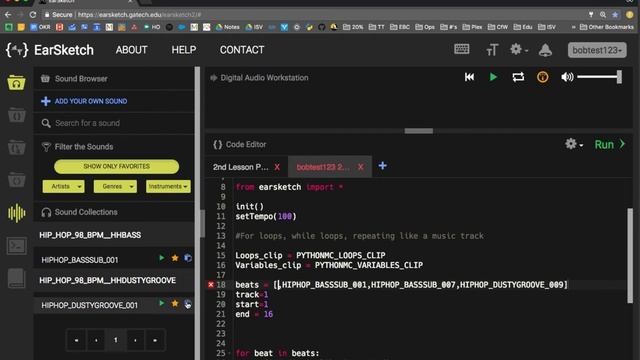
Task: Open header settings gear dropdown
Action: point(519,50)
